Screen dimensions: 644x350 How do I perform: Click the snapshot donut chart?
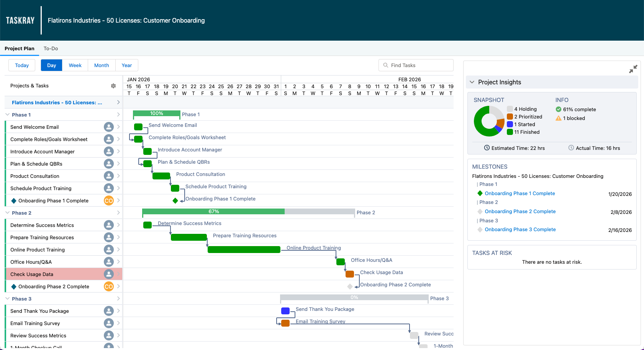click(x=489, y=121)
